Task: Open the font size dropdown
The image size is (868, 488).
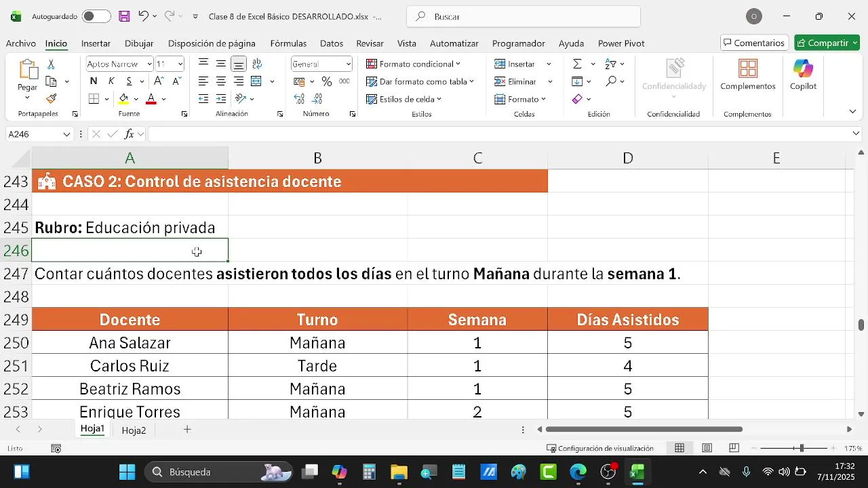Action: tap(180, 64)
